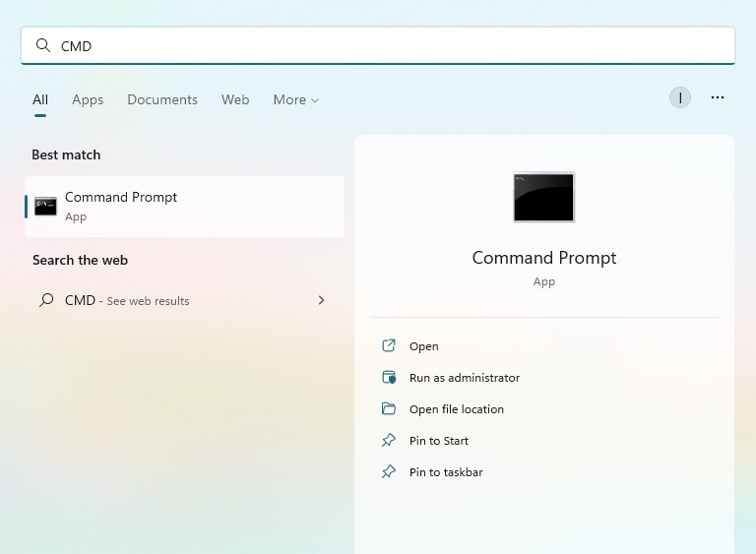Open the user account avatar
This screenshot has height=554, width=756.
tap(680, 97)
